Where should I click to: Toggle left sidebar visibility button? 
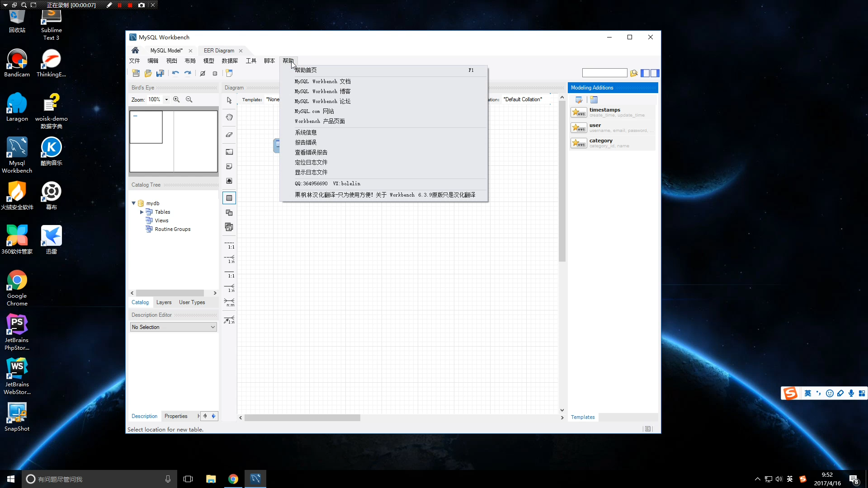click(645, 73)
